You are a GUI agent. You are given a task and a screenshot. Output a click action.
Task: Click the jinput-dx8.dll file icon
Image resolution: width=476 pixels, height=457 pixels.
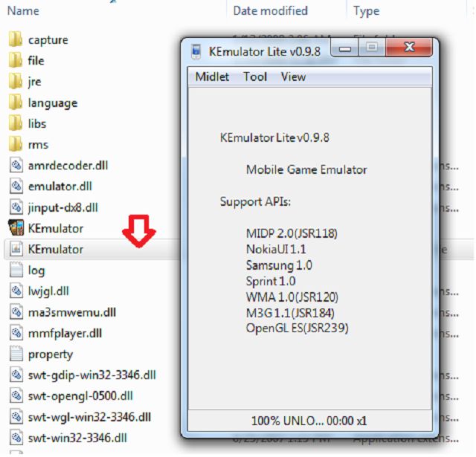(x=16, y=207)
